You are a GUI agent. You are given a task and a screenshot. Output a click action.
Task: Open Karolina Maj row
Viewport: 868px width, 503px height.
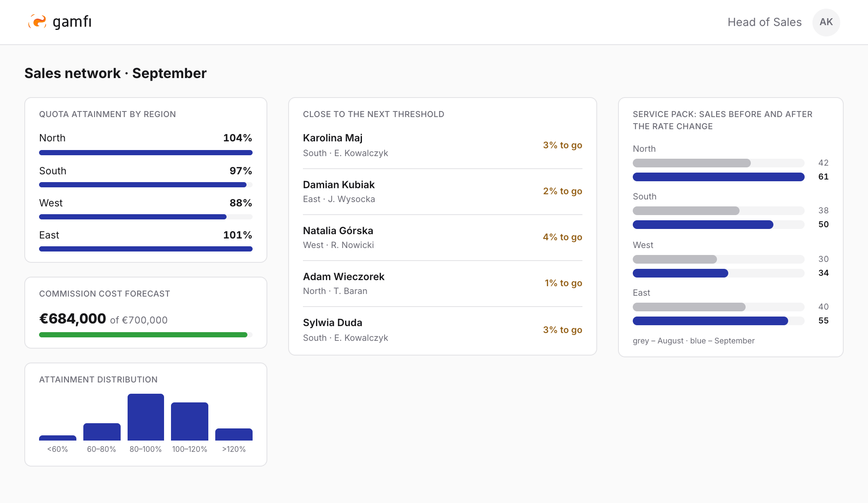[x=443, y=146]
